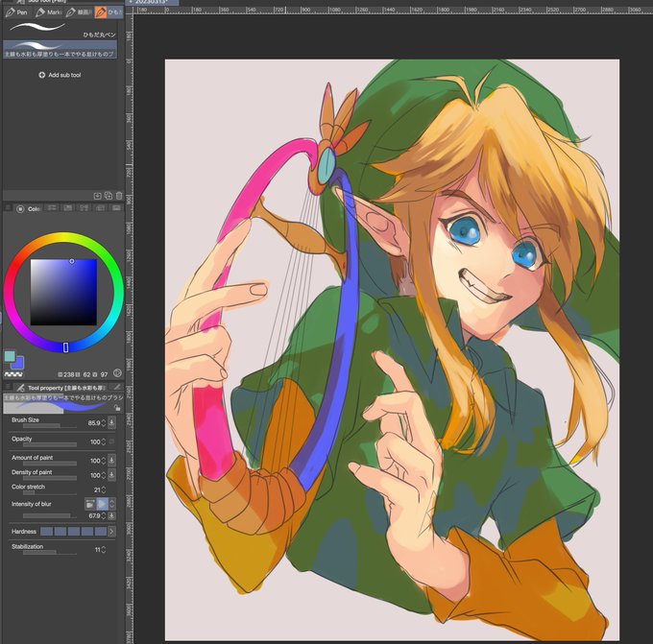Step the Stabilization value 11
The height and width of the screenshot is (644, 653).
coord(104,550)
